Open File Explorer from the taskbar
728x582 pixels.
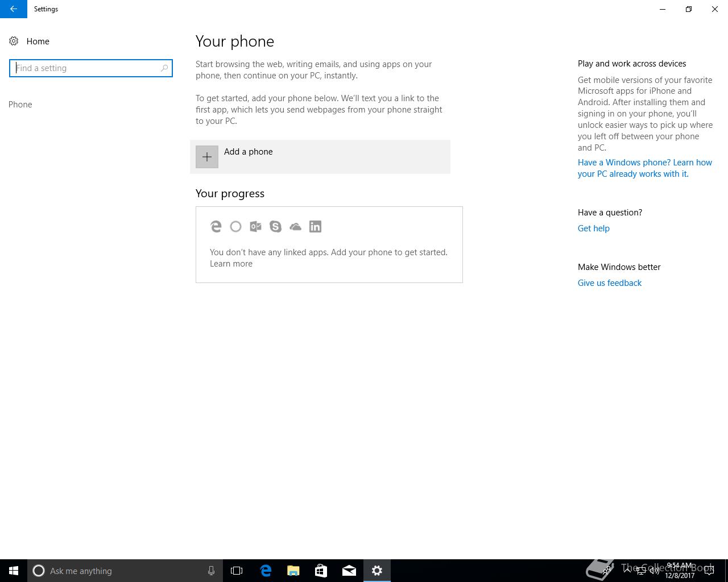(x=293, y=571)
